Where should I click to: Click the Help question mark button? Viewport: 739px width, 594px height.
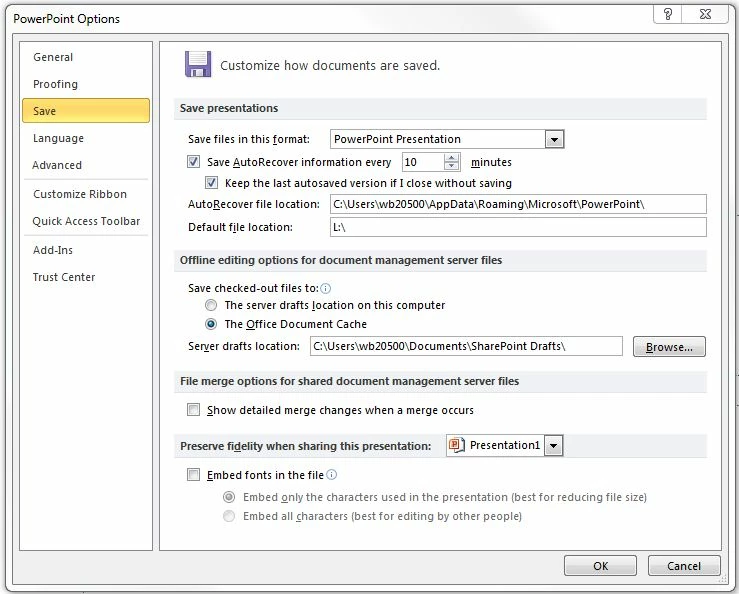(x=667, y=14)
